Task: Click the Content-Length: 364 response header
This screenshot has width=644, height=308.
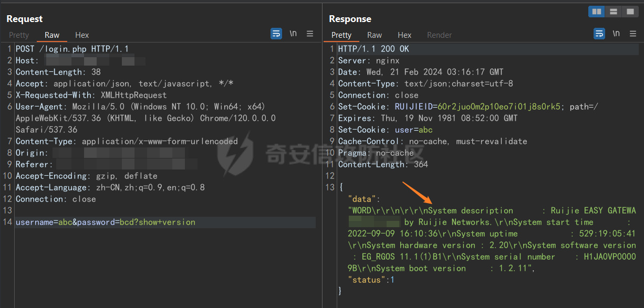Action: coord(383,164)
